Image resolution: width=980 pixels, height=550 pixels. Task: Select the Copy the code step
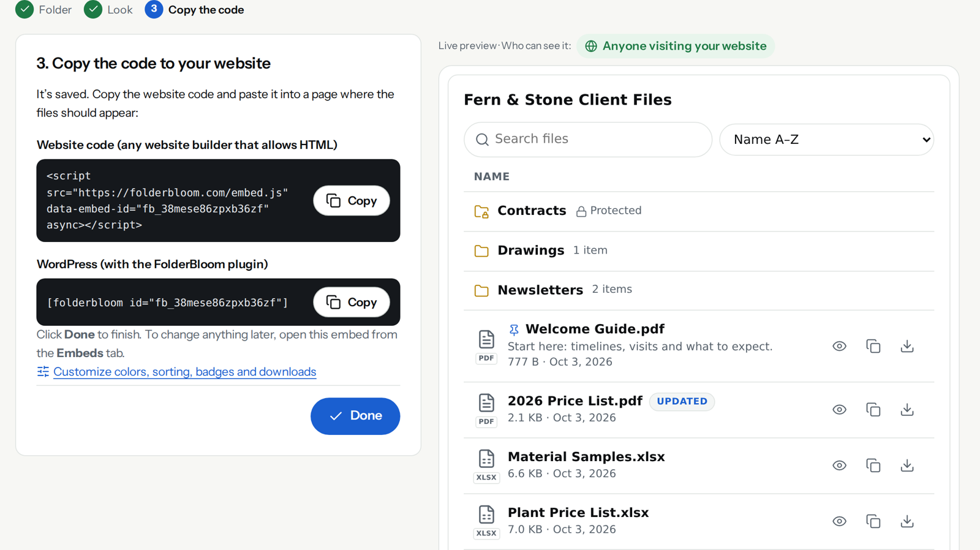click(195, 10)
